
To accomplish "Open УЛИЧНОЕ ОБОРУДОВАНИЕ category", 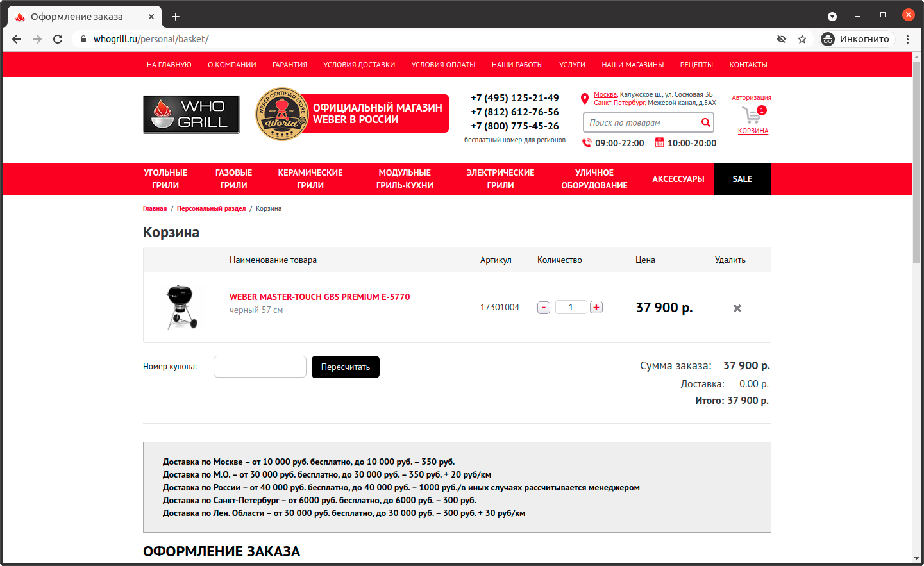I will [594, 179].
